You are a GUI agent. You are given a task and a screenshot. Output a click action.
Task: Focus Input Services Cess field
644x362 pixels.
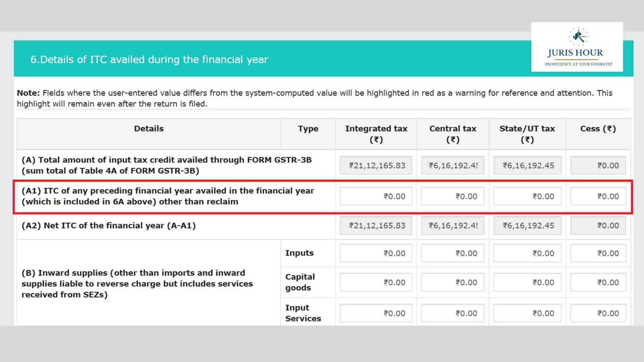(598, 313)
